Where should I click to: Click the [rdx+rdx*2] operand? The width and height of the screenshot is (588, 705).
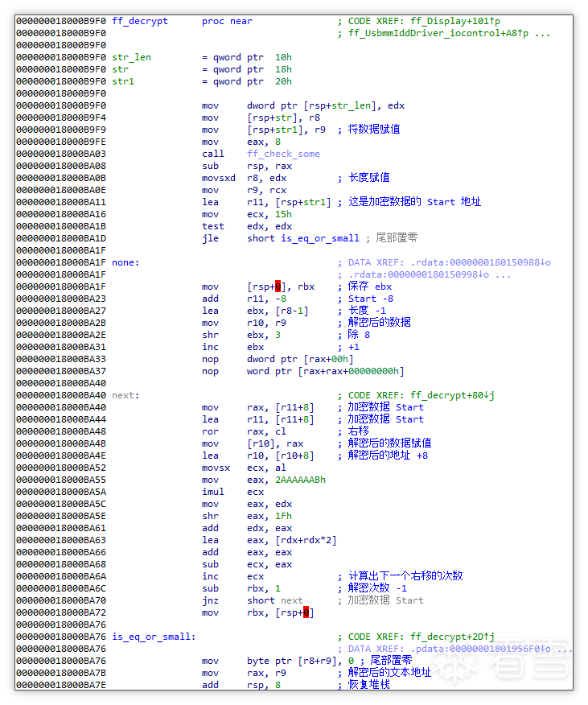306,540
